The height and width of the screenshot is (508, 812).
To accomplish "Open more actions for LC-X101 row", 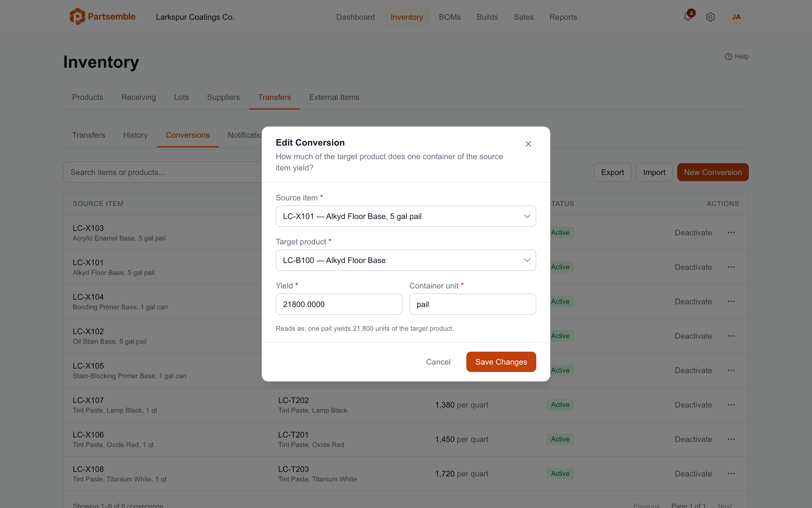I will 731,267.
